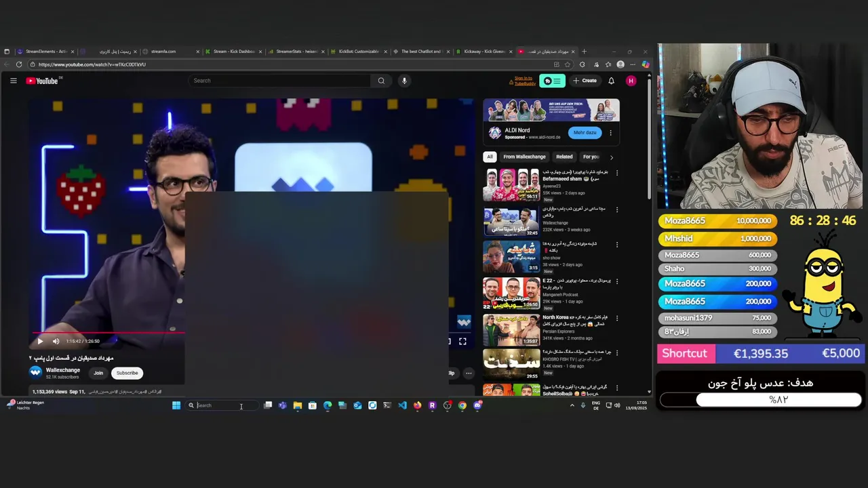Image resolution: width=868 pixels, height=488 pixels.
Task: Open the account avatar H menu
Action: [x=631, y=81]
